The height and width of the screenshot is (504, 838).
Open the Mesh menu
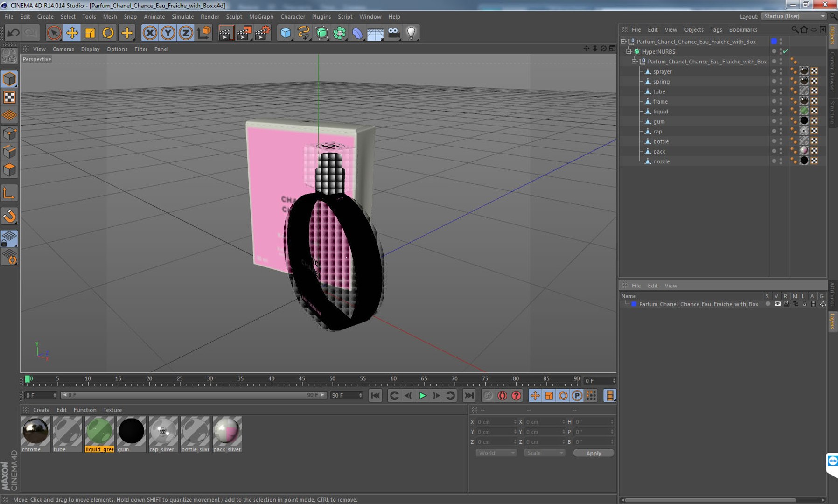110,16
